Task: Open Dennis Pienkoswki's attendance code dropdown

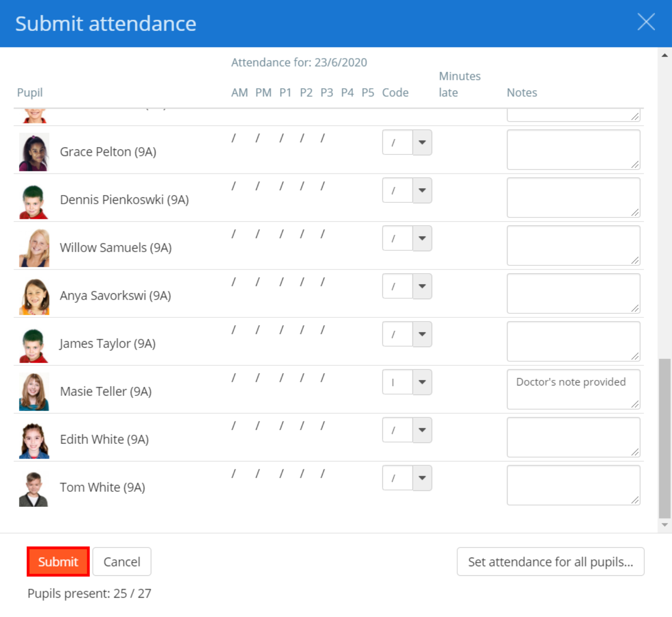Action: coord(421,190)
